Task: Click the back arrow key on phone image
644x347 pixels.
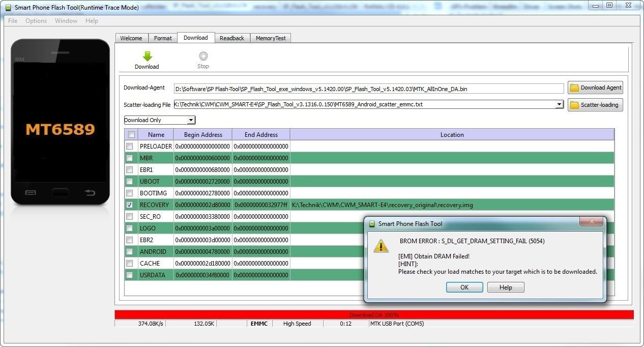Action: tap(90, 193)
